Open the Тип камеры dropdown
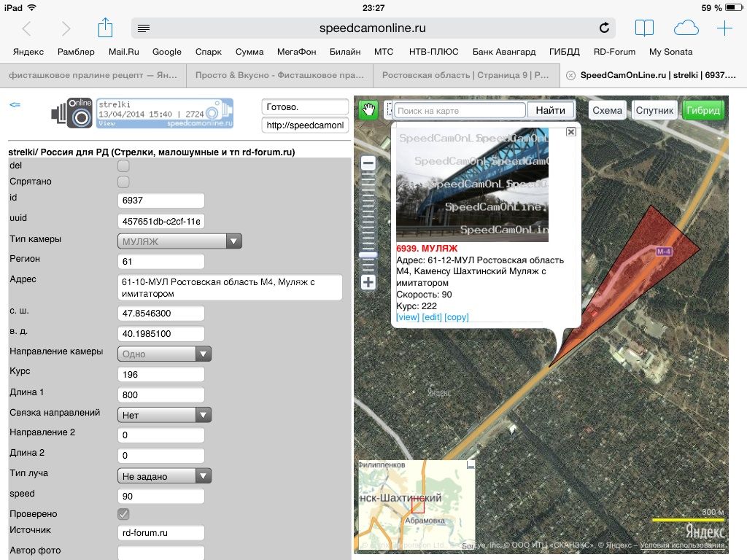 (179, 241)
